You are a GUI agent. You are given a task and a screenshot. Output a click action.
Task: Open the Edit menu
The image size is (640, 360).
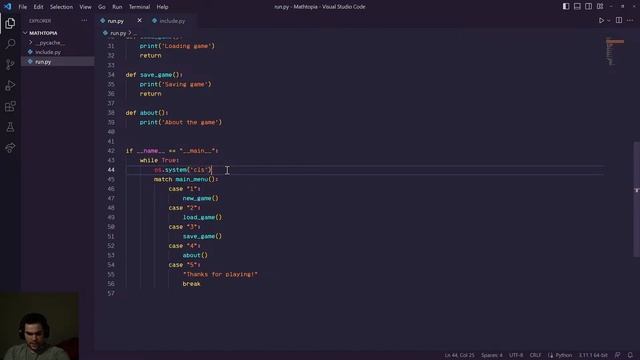point(38,7)
